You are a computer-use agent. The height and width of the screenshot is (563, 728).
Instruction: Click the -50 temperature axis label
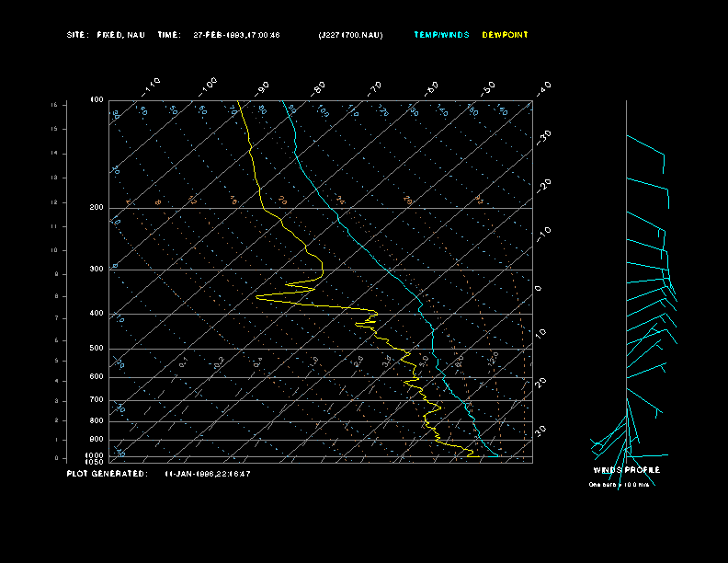point(488,87)
